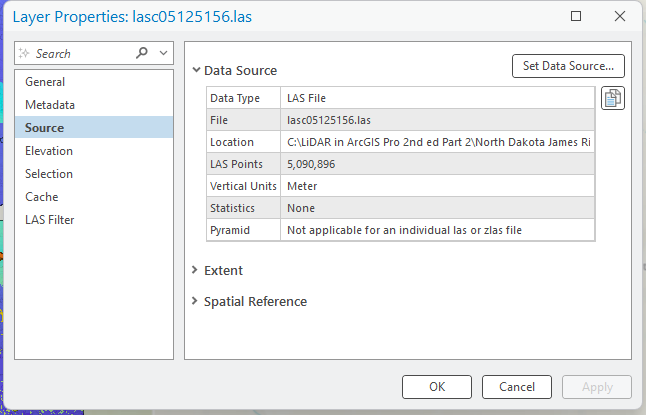Open the Cache tab

[94, 197]
